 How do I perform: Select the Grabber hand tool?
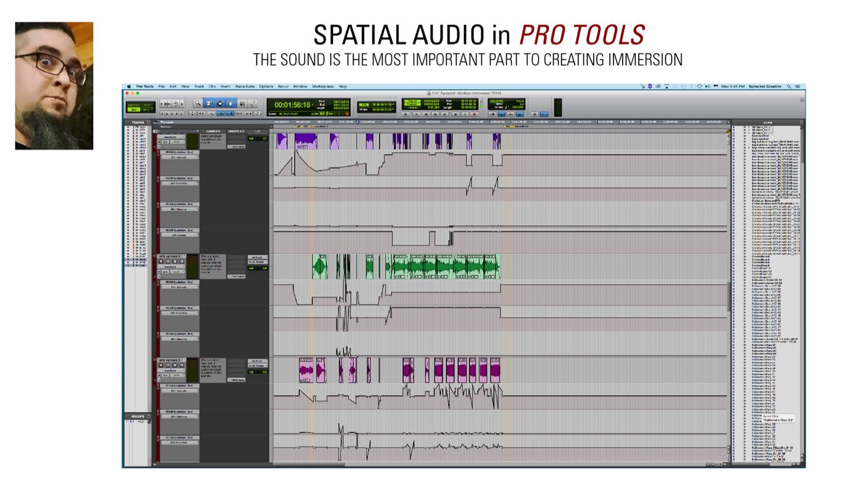coord(230,103)
